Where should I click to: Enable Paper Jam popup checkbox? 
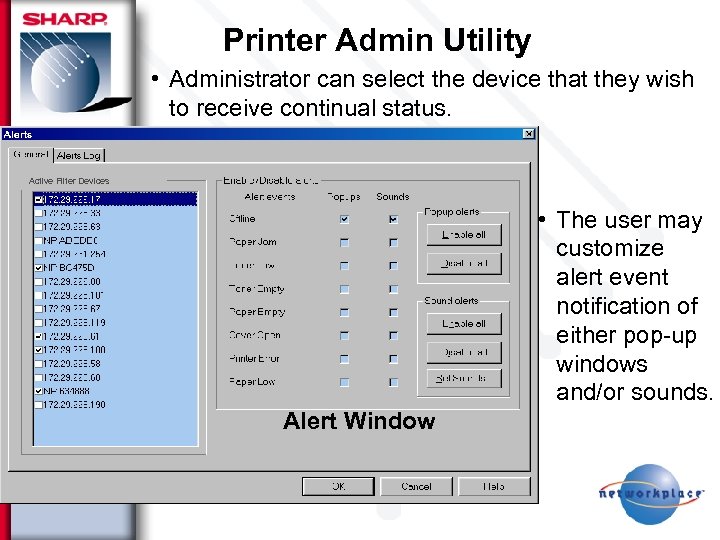click(344, 242)
